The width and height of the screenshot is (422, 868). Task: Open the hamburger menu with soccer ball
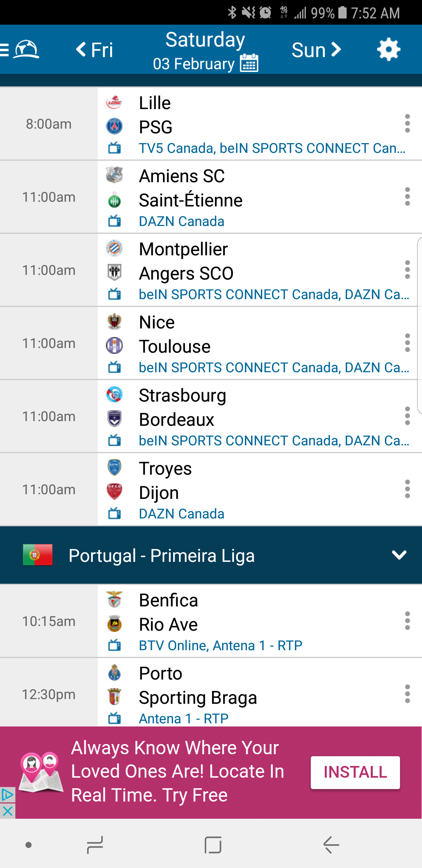pyautogui.click(x=20, y=50)
